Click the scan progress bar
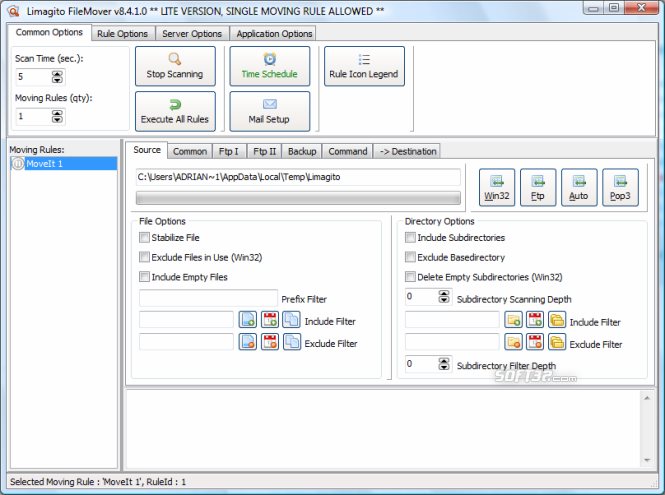This screenshot has width=665, height=495. pos(298,198)
